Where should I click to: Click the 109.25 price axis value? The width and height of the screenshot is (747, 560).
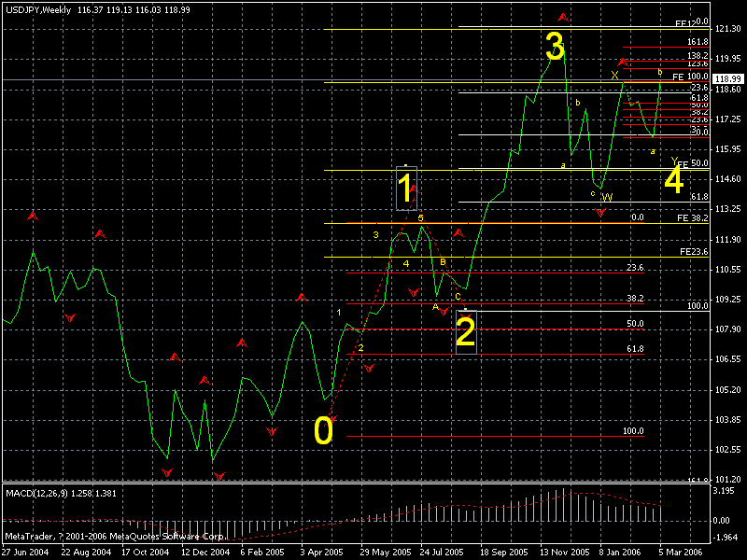728,300
